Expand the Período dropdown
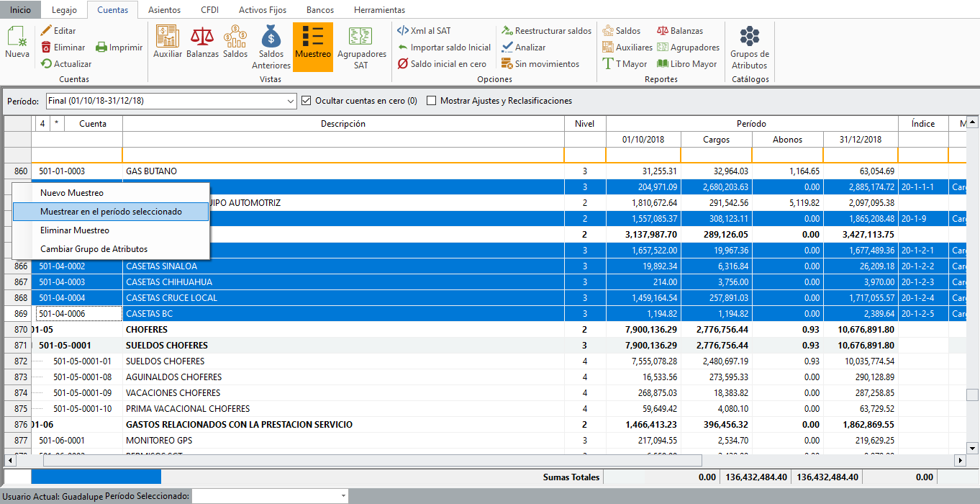Image resolution: width=980 pixels, height=504 pixels. 291,101
